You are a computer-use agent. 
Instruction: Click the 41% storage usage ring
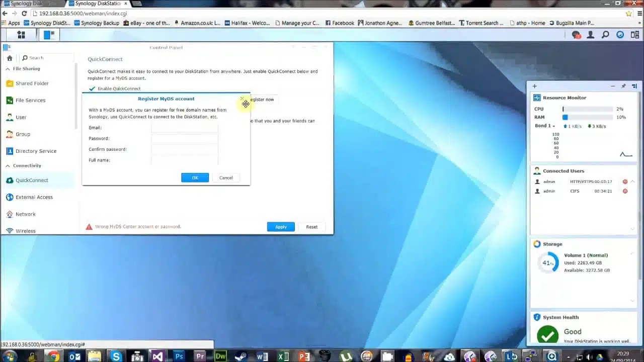pos(547,262)
